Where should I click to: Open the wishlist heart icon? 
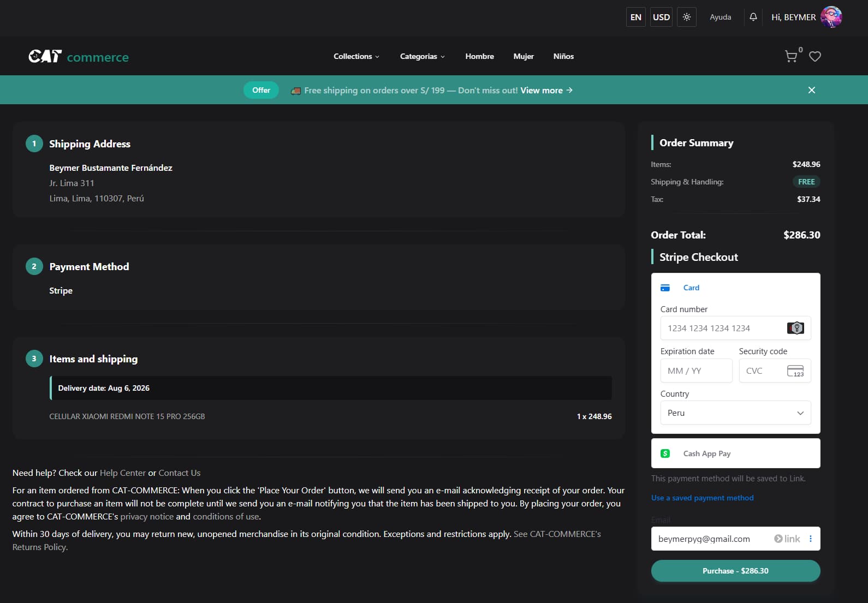pyautogui.click(x=815, y=56)
